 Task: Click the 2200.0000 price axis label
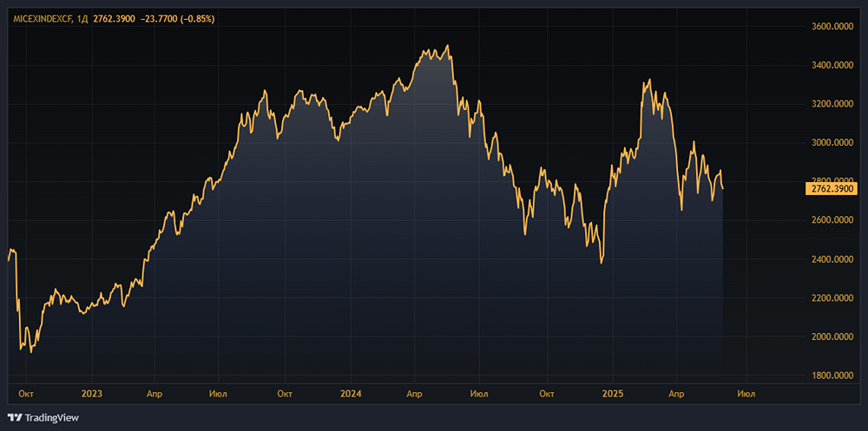(833, 298)
